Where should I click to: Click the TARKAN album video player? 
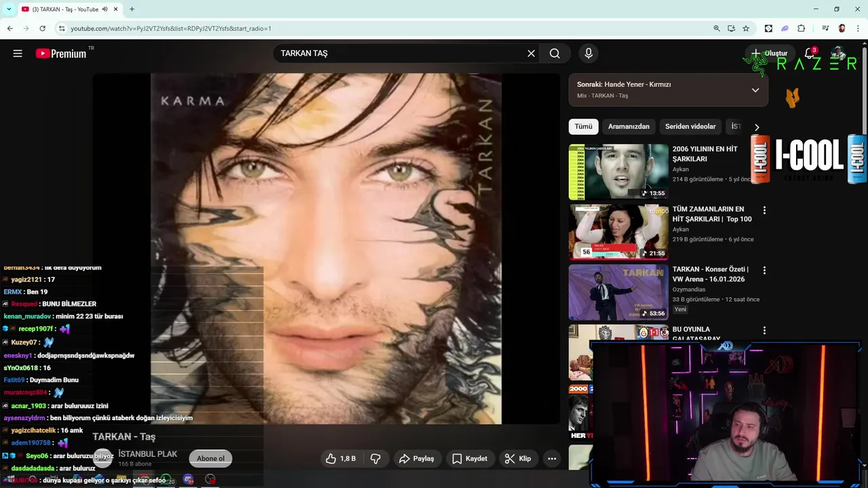pos(326,249)
